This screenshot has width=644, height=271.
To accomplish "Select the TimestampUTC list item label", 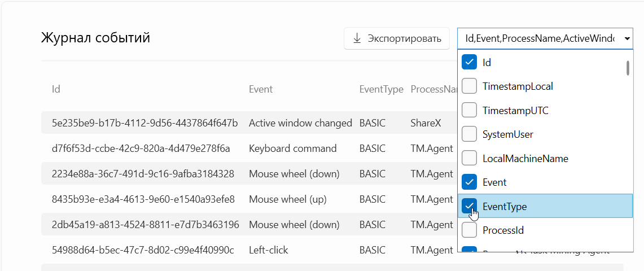I will click(515, 111).
